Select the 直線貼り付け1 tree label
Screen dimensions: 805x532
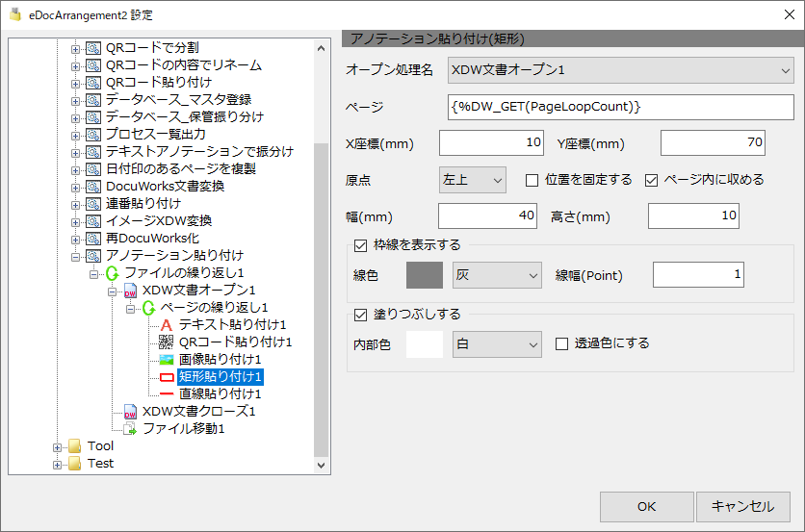pos(220,394)
